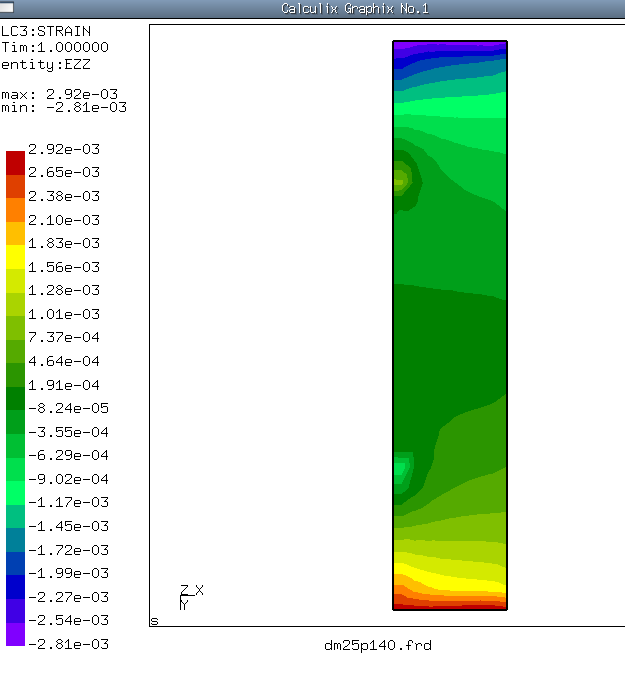Screen dimensions: 625x676
Task: Click the window menu button in title bar
Action: [6, 7]
